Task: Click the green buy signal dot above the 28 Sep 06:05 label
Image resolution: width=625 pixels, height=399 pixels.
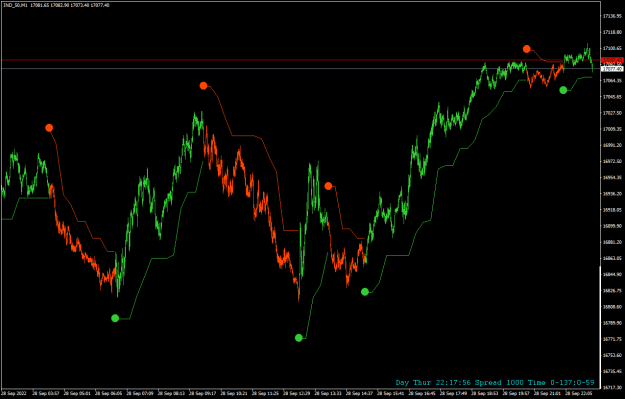Action: (115, 318)
